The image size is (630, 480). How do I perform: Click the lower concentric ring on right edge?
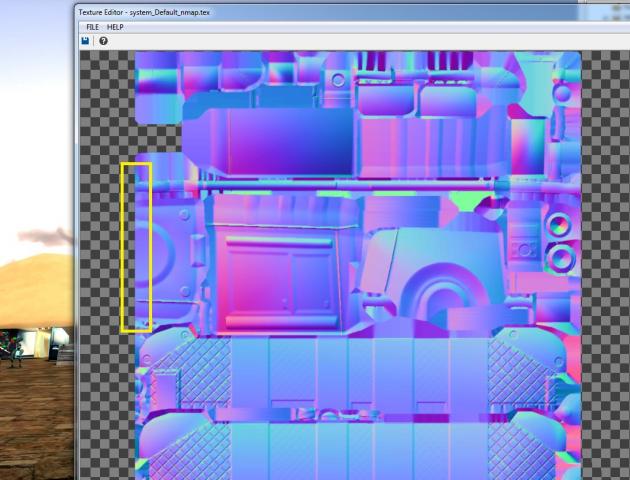coord(561,259)
